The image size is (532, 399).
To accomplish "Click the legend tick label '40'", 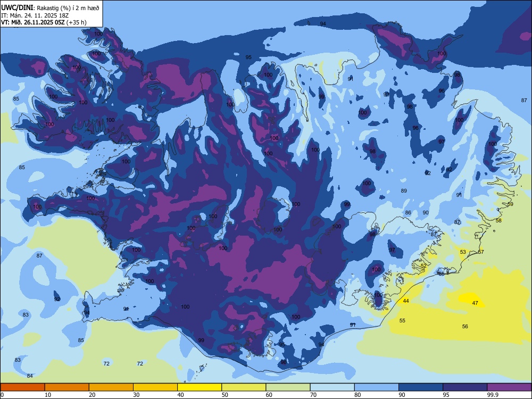I will (x=180, y=395).
